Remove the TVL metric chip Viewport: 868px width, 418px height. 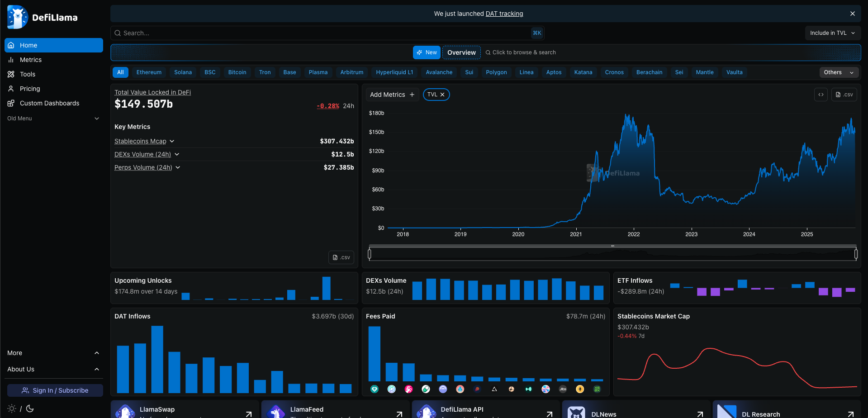pos(442,95)
